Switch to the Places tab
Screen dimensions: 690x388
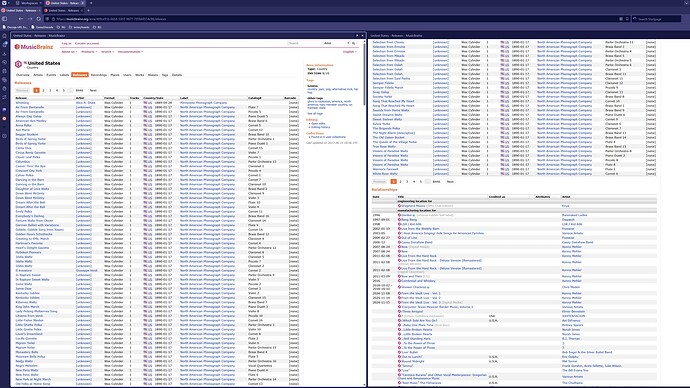click(115, 75)
